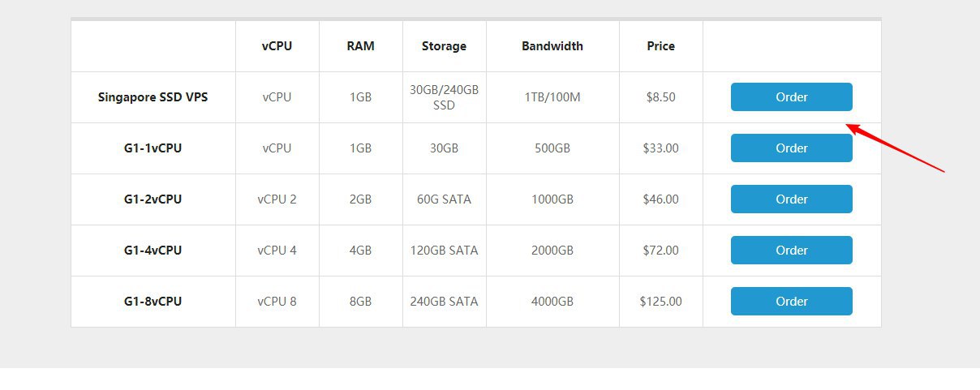The image size is (980, 390).
Task: Click the Price column header
Action: click(x=660, y=46)
